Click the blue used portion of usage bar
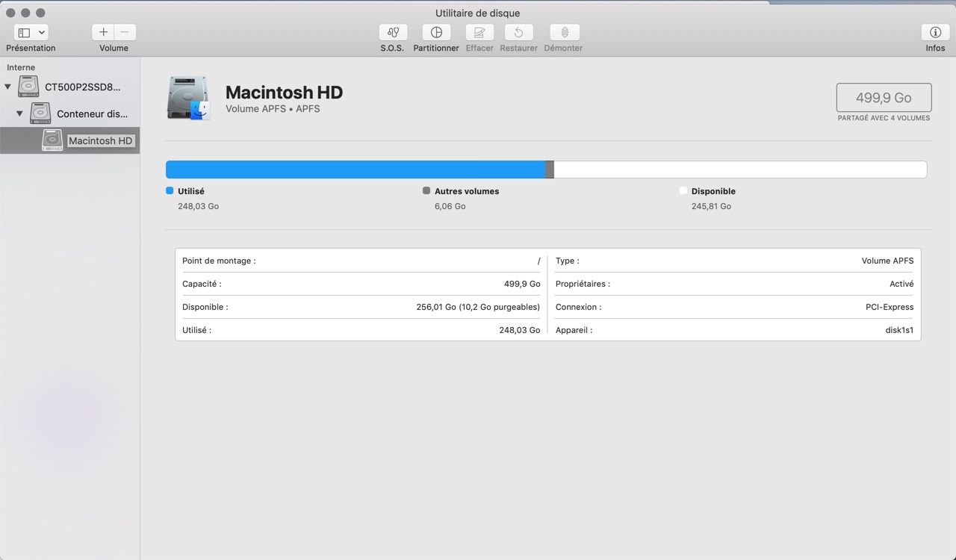This screenshot has height=560, width=956. tap(356, 169)
